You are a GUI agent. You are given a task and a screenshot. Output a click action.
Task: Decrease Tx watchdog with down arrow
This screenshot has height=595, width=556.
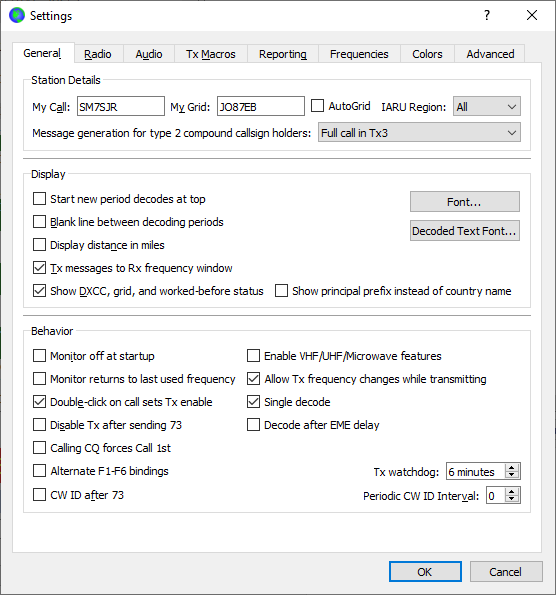coord(512,475)
